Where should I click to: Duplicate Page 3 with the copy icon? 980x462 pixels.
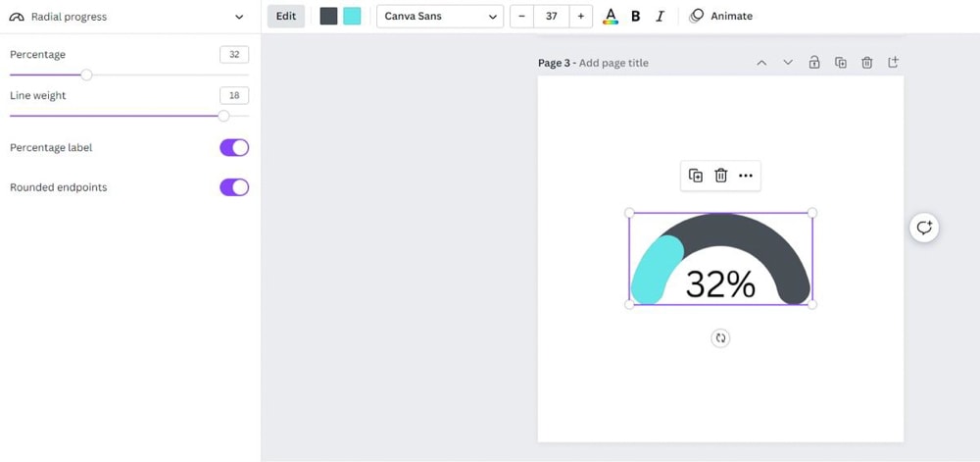841,62
